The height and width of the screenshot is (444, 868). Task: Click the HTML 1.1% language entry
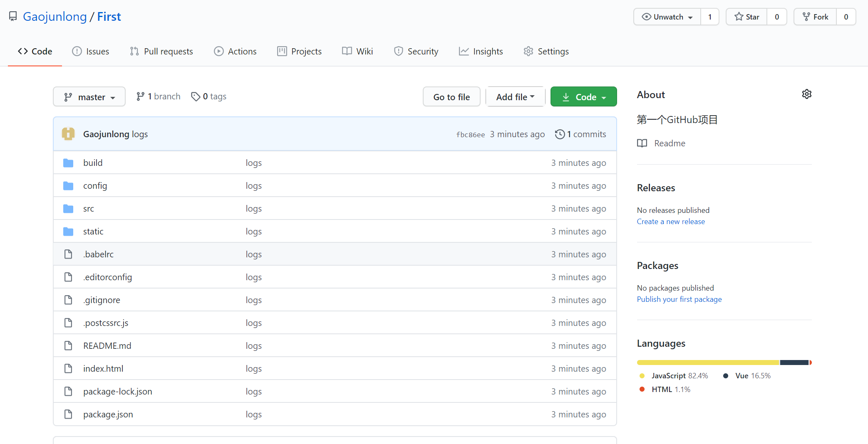pyautogui.click(x=665, y=389)
